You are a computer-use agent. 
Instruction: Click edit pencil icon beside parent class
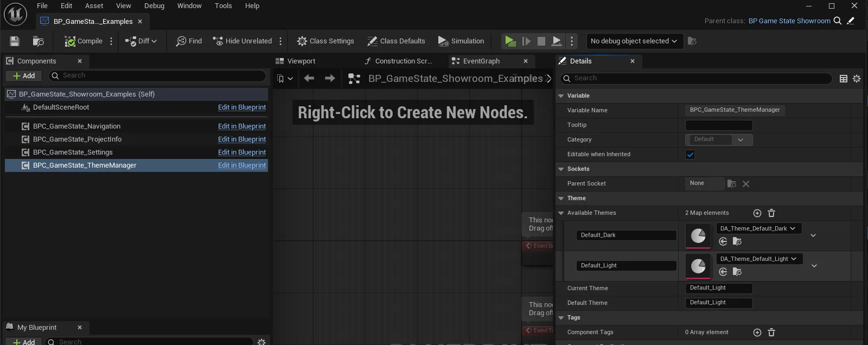tap(851, 21)
